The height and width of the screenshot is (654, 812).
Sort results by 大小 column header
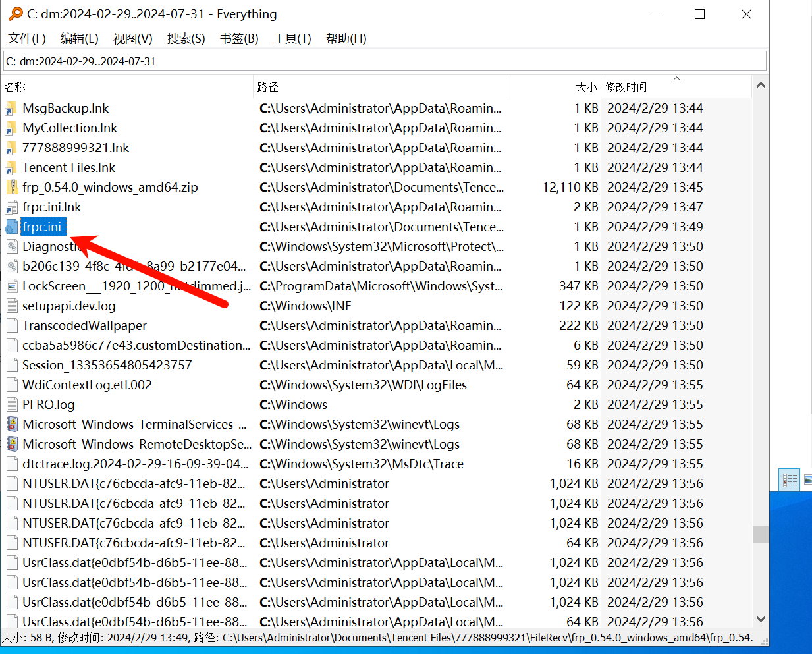pyautogui.click(x=553, y=87)
